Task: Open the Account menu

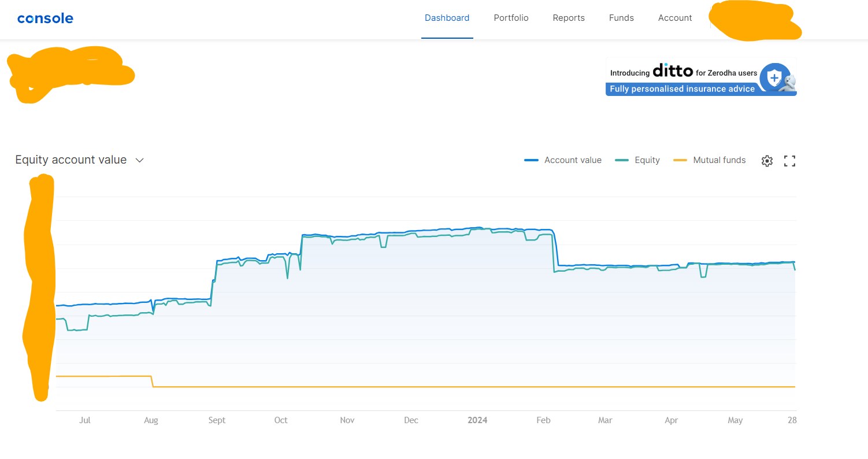Action: click(675, 18)
